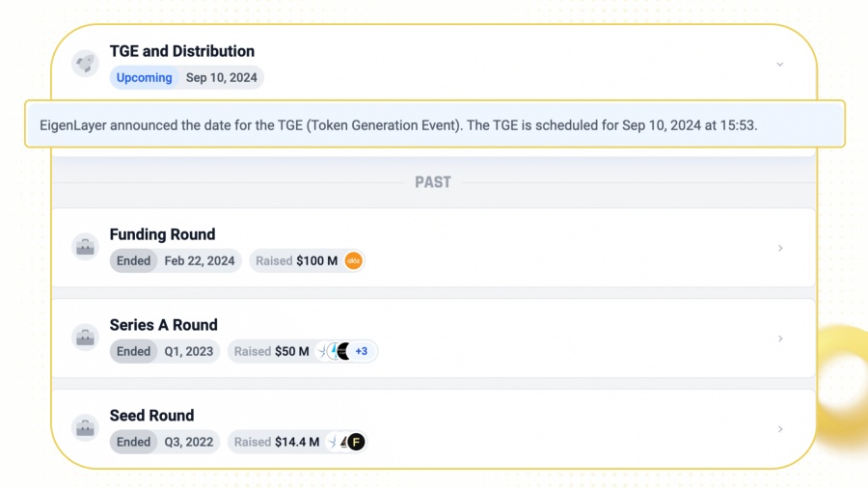Expand the Funding Round row arrow
The height and width of the screenshot is (488, 868).
click(x=780, y=248)
